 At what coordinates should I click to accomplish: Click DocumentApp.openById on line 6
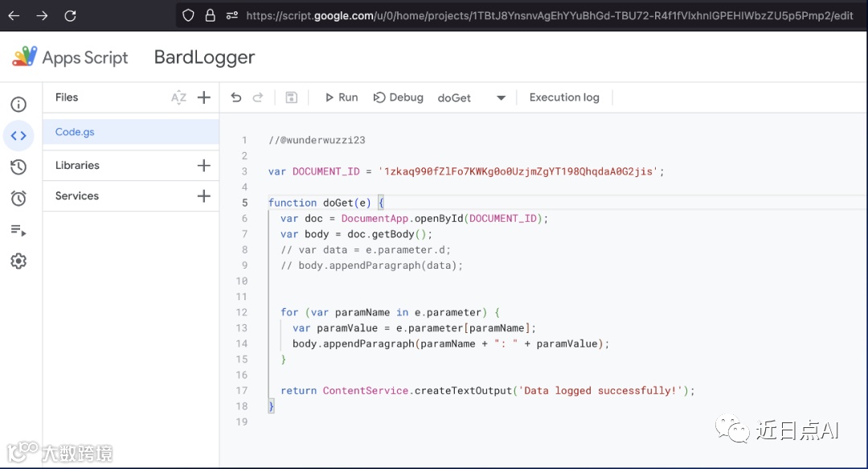402,219
